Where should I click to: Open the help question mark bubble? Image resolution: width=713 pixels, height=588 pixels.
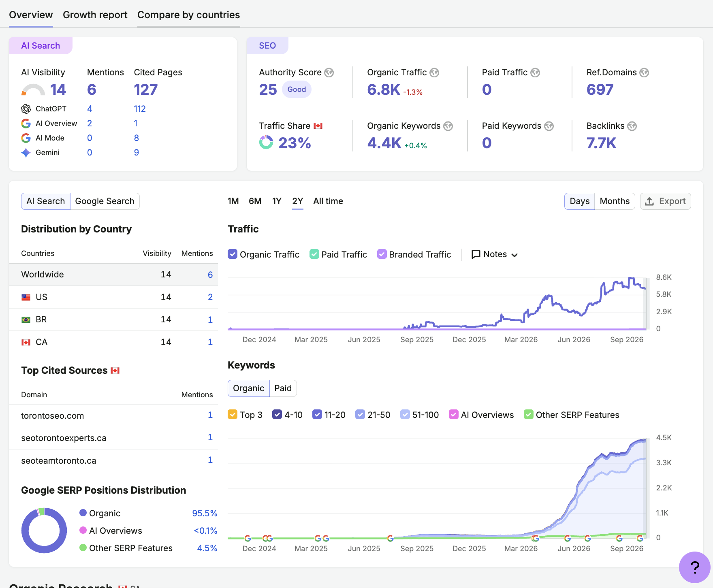click(x=695, y=567)
